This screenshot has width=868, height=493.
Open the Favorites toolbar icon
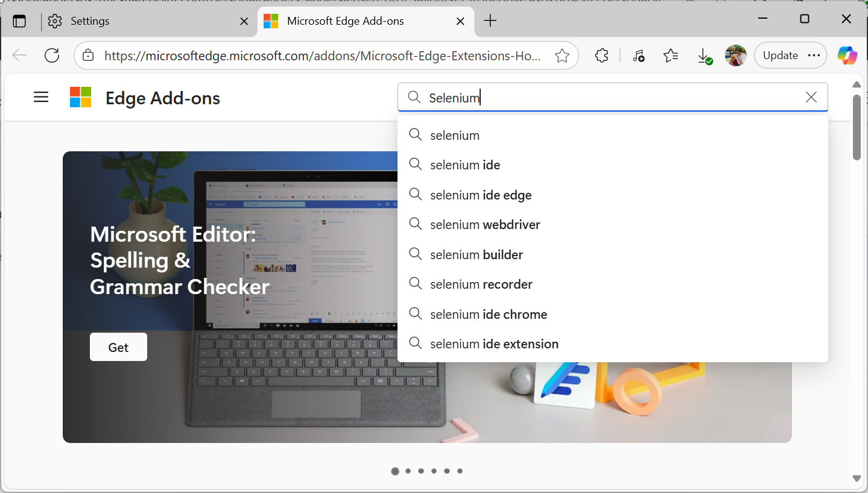click(671, 55)
